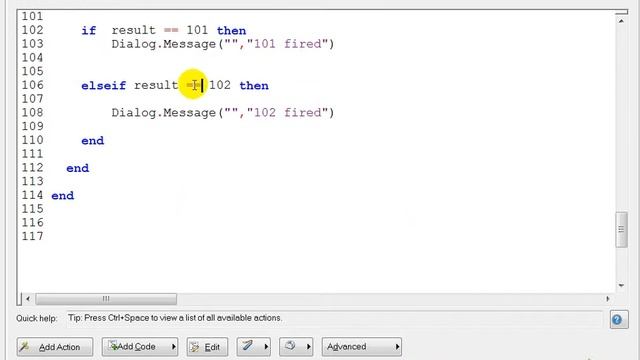Click the Quick help tip text field
The width and height of the screenshot is (640, 360).
(334, 319)
